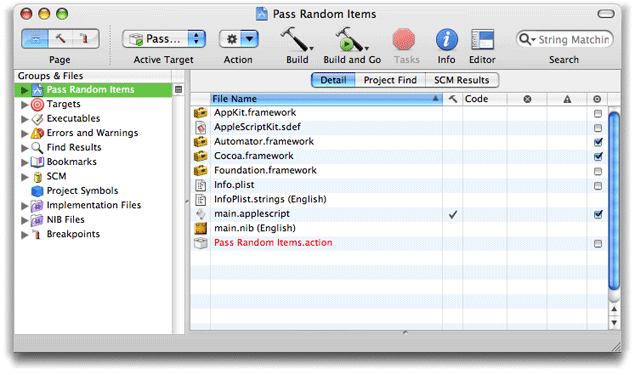Viewport: 635px width, 375px height.
Task: Enable target checkbox for Info.plist
Action: click(x=598, y=186)
